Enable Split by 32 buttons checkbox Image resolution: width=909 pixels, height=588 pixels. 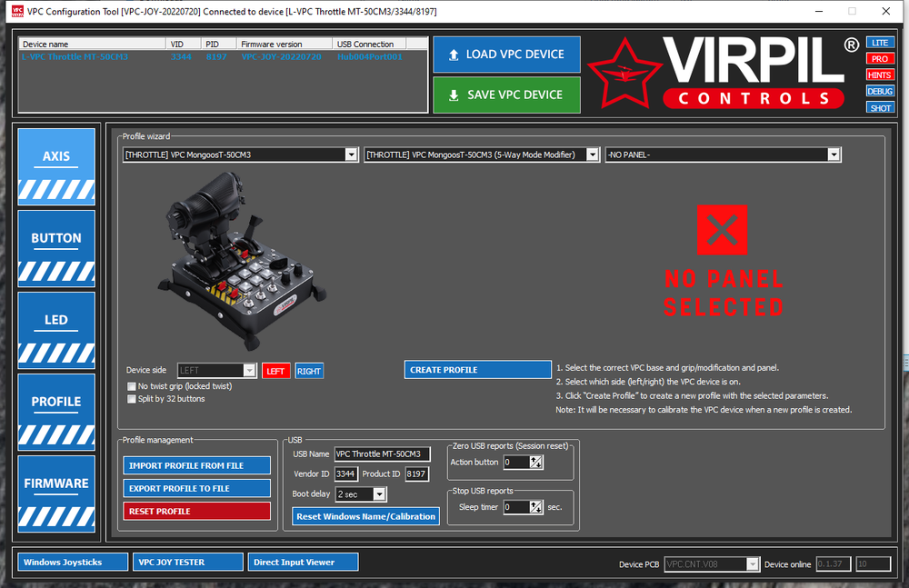(132, 399)
